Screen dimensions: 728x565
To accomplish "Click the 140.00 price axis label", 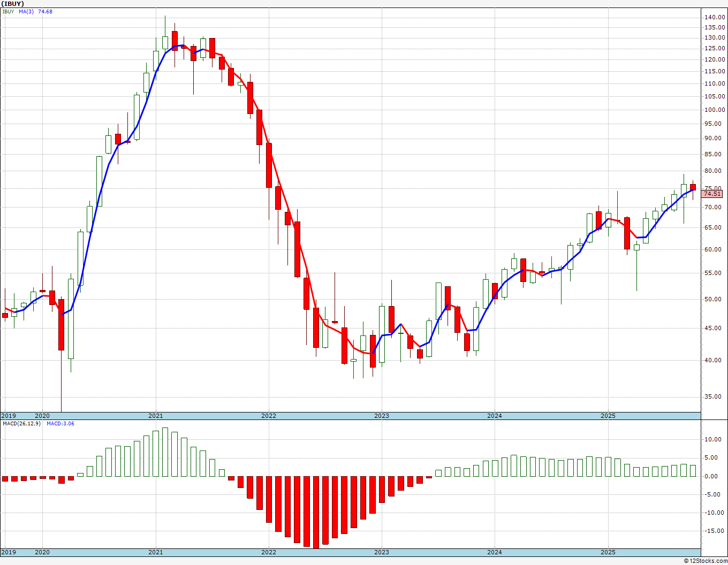I will click(715, 17).
